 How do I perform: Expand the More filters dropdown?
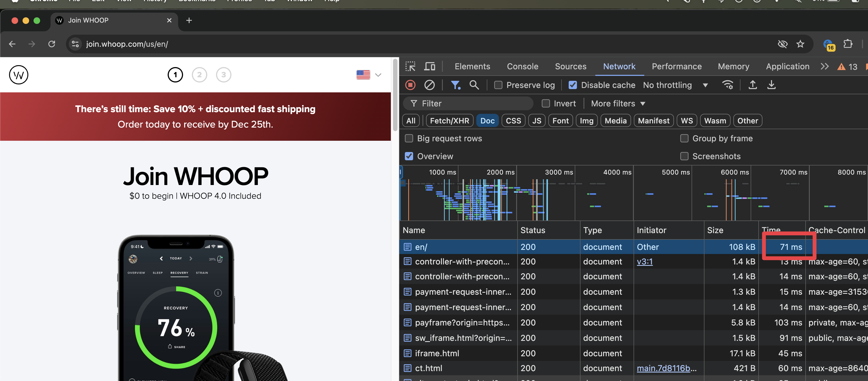[618, 103]
